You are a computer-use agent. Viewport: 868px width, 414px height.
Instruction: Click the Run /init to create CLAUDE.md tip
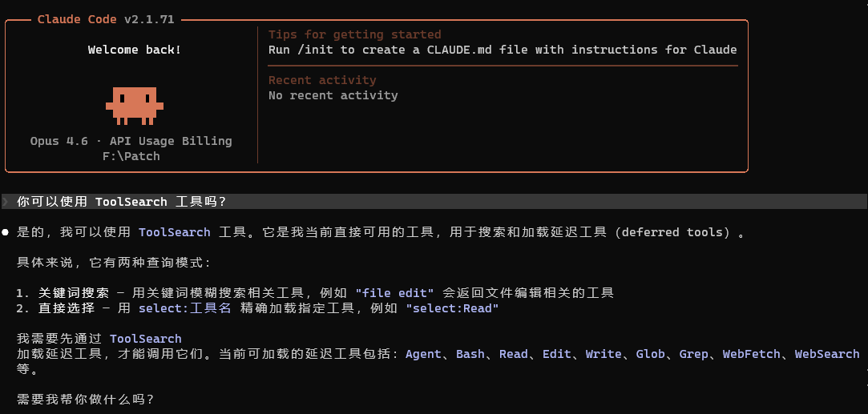(x=503, y=50)
